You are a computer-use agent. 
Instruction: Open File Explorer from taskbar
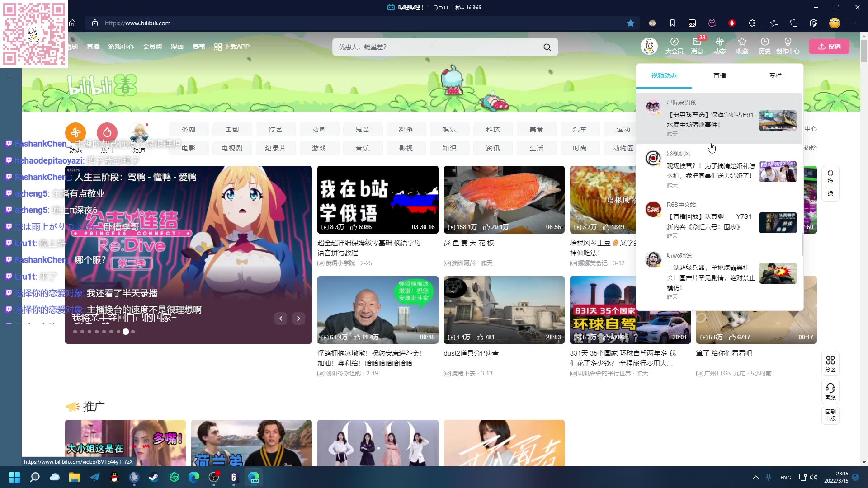(x=75, y=477)
